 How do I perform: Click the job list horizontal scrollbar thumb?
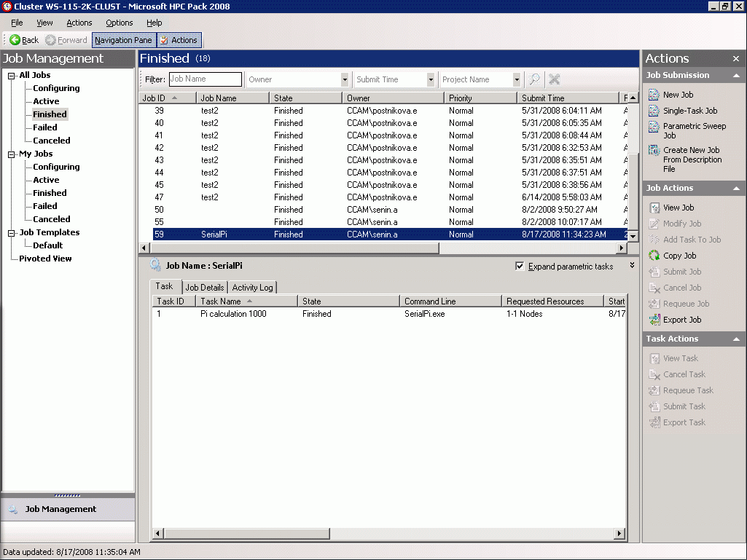coord(294,248)
